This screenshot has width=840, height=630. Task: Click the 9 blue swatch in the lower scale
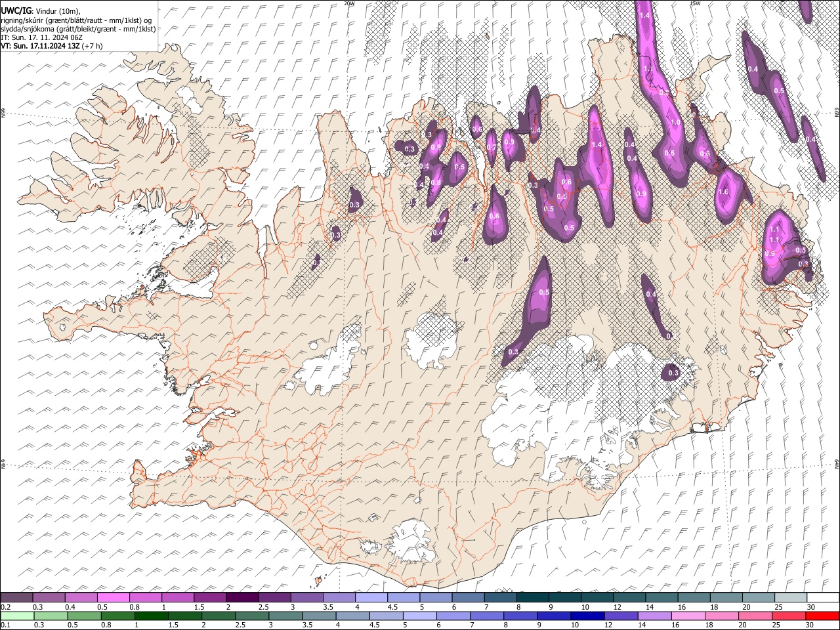[553, 616]
